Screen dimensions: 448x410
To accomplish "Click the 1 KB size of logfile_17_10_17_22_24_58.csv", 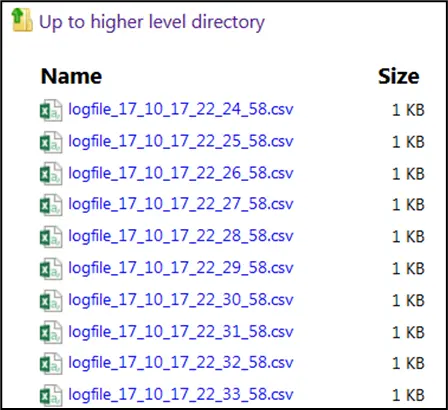I will [408, 110].
